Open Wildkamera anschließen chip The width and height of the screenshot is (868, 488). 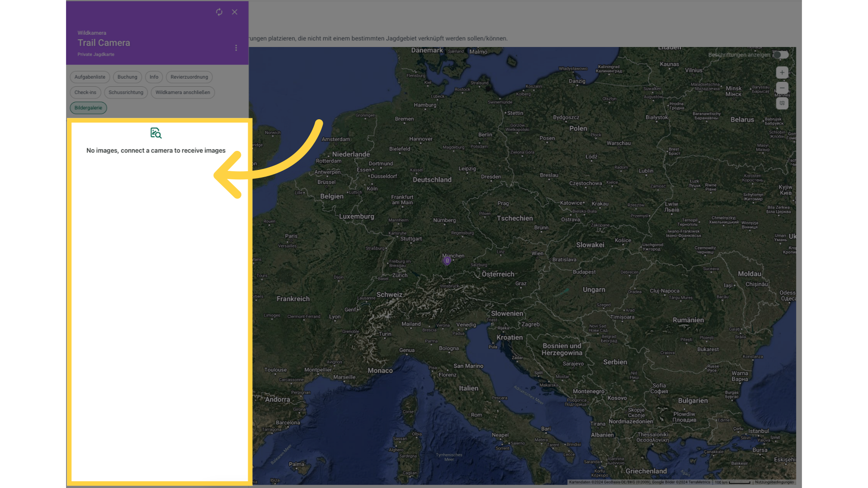(x=183, y=93)
